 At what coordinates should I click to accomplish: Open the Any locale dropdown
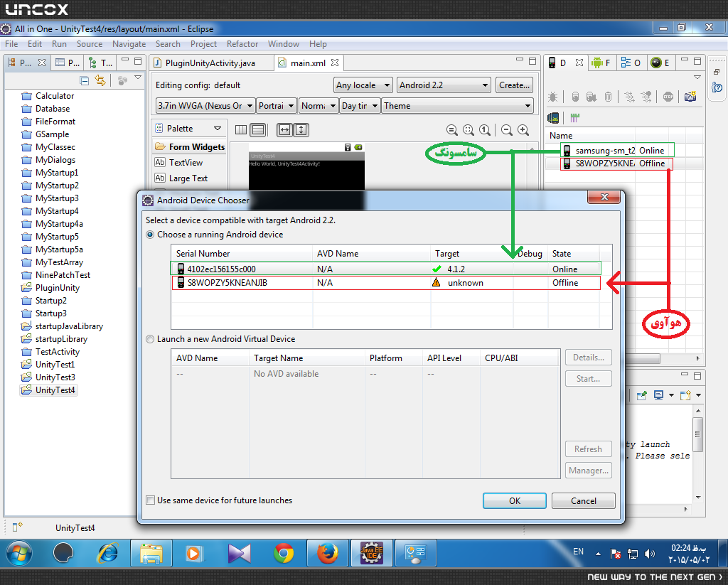pyautogui.click(x=363, y=85)
